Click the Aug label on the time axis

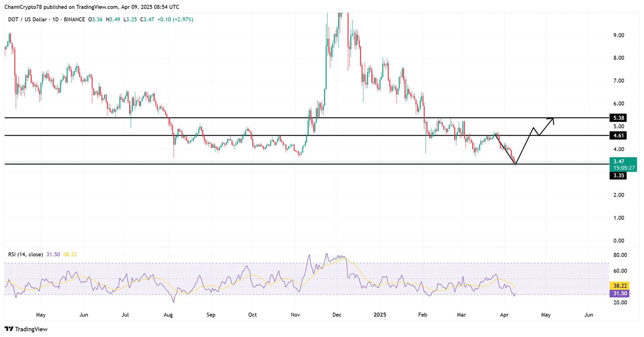tap(168, 315)
